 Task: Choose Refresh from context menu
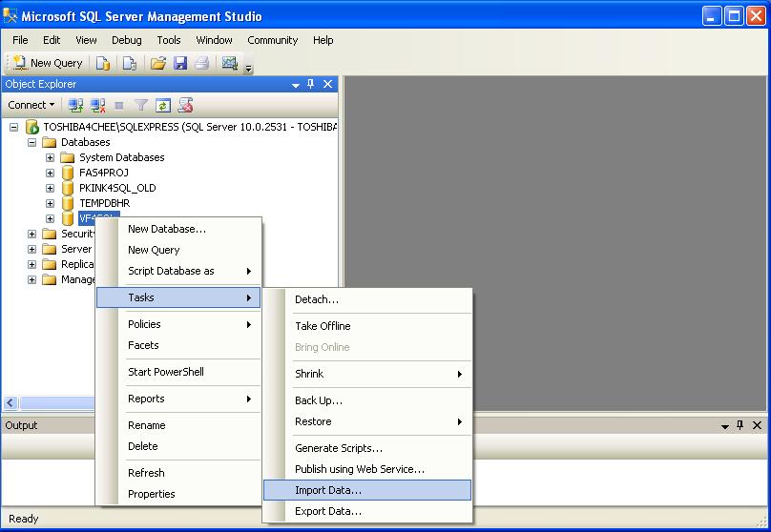pyautogui.click(x=179, y=473)
